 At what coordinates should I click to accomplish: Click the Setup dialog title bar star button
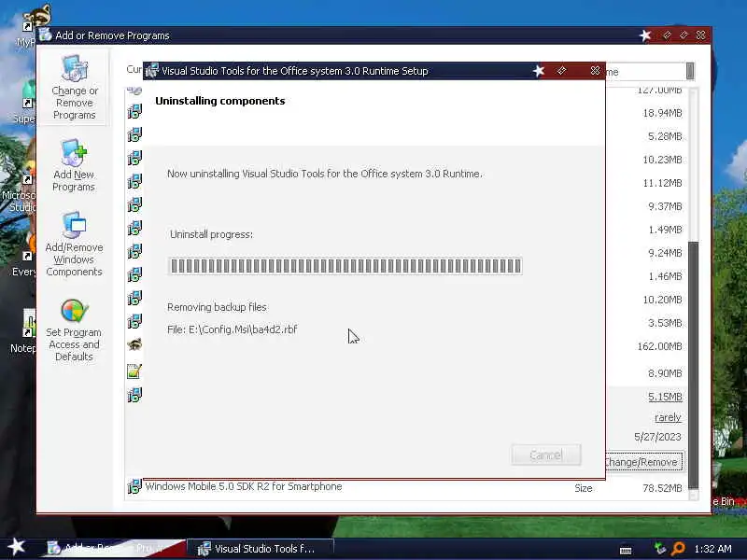pyautogui.click(x=539, y=71)
